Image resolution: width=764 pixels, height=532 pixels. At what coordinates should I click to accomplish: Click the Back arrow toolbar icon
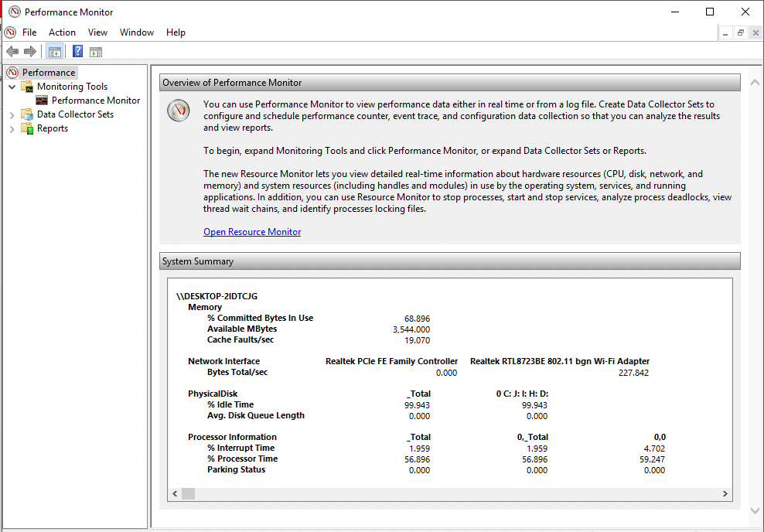click(12, 52)
